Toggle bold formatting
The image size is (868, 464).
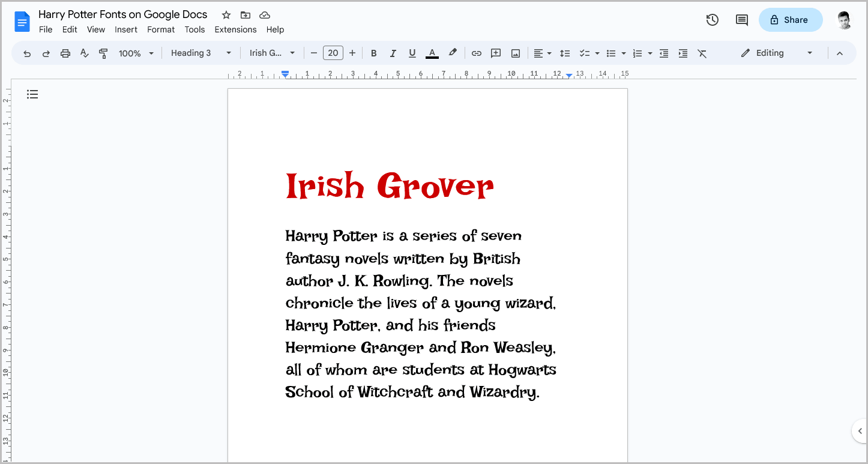(x=374, y=53)
